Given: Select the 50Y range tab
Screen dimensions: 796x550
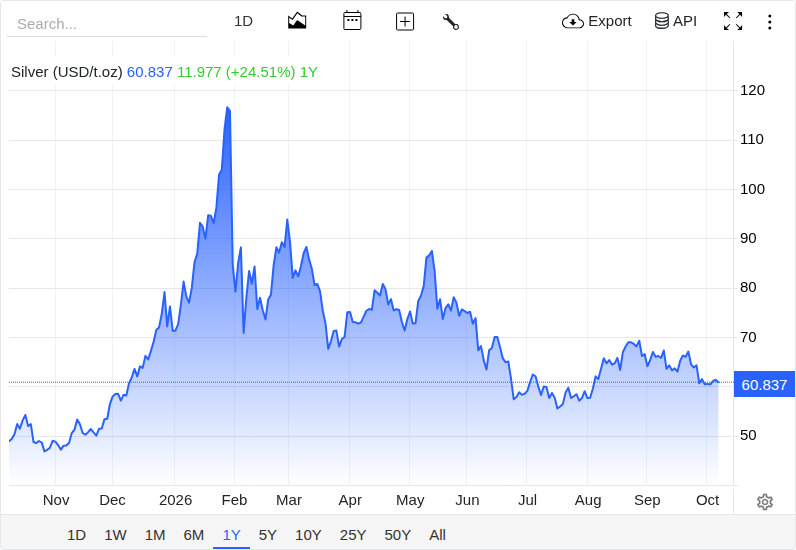Looking at the screenshot, I should (x=397, y=535).
